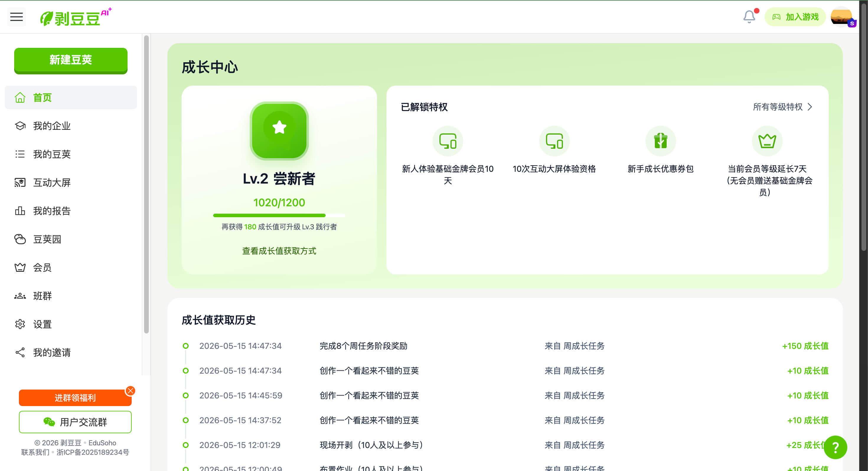Click the Lv.2 star level badge
The width and height of the screenshot is (868, 471).
coord(279,131)
